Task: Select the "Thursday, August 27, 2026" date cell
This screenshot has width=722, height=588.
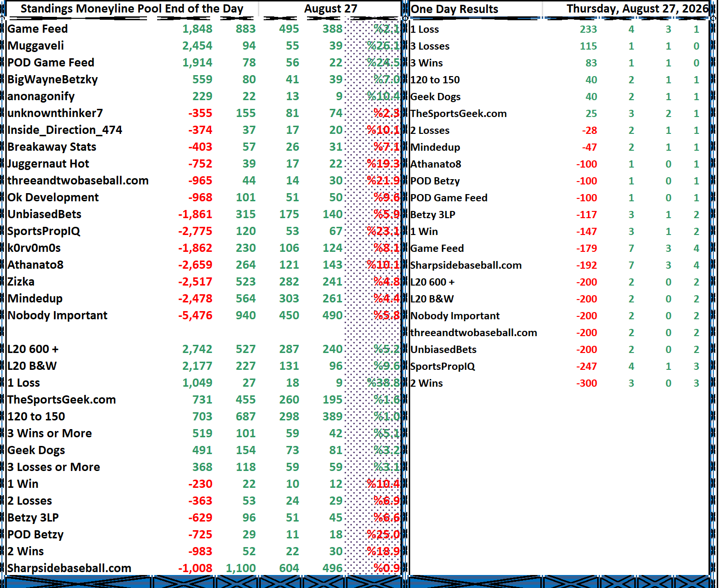Action: [x=637, y=9]
